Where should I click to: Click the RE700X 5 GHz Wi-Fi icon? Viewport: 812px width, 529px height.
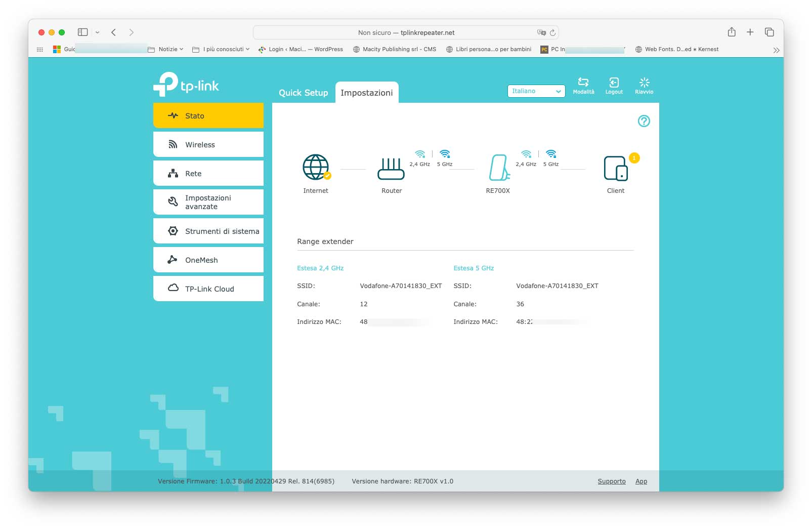(551, 154)
